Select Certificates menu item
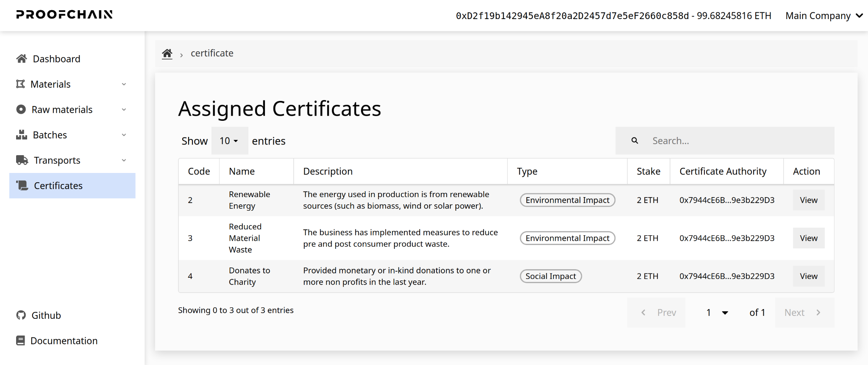 tap(72, 186)
